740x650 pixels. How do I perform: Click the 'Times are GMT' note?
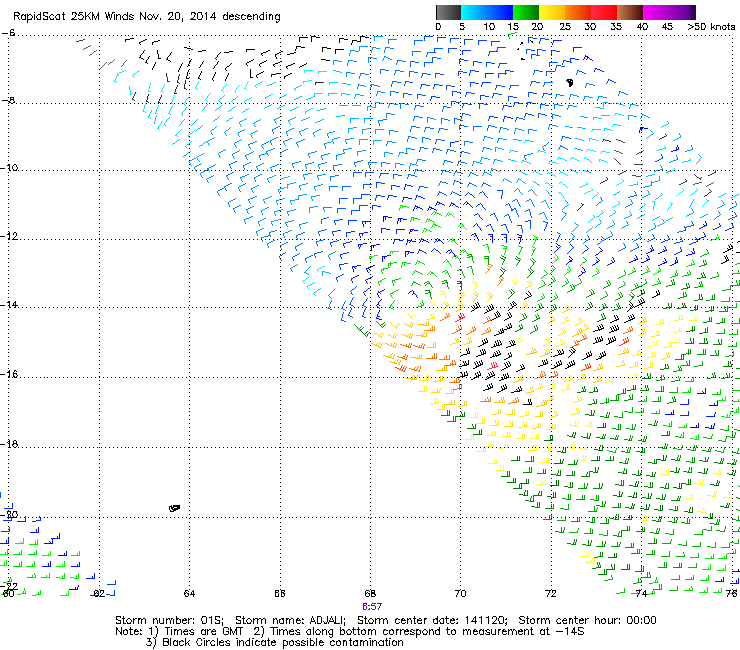click(203, 632)
